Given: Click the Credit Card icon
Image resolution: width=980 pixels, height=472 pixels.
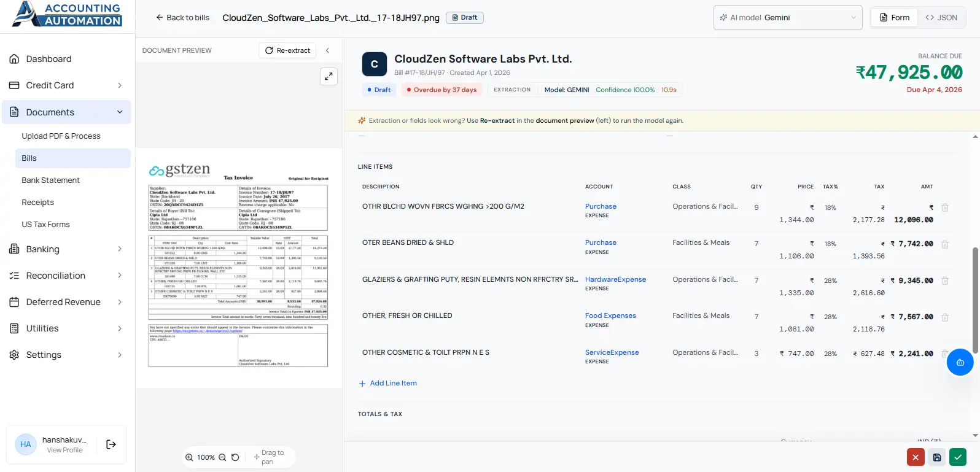Looking at the screenshot, I should click(x=14, y=85).
